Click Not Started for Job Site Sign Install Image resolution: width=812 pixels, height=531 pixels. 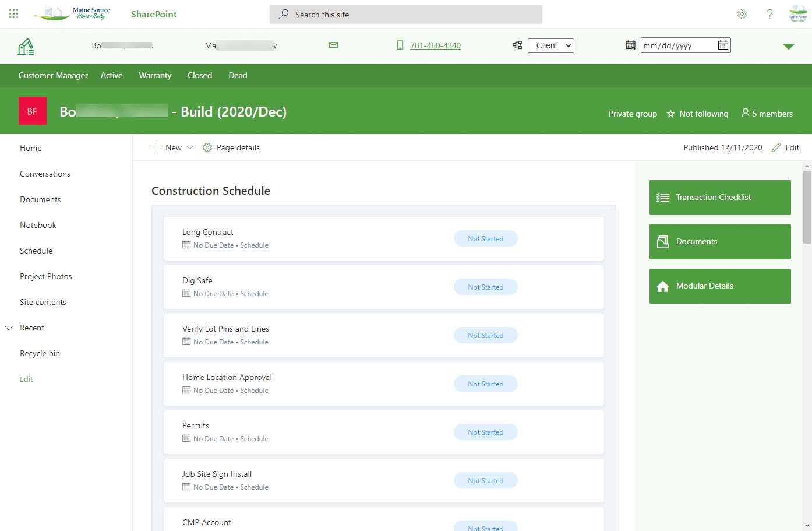(486, 480)
